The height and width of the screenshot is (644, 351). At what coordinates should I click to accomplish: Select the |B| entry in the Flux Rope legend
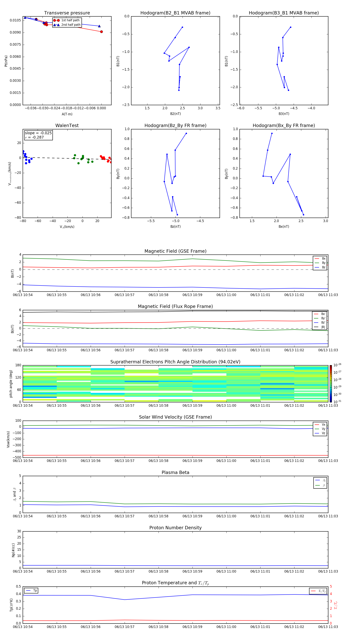pyautogui.click(x=320, y=327)
